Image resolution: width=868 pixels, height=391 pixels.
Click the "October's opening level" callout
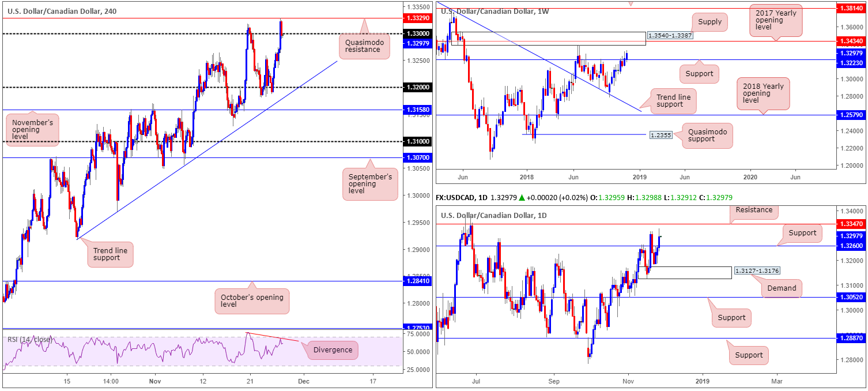pos(252,301)
